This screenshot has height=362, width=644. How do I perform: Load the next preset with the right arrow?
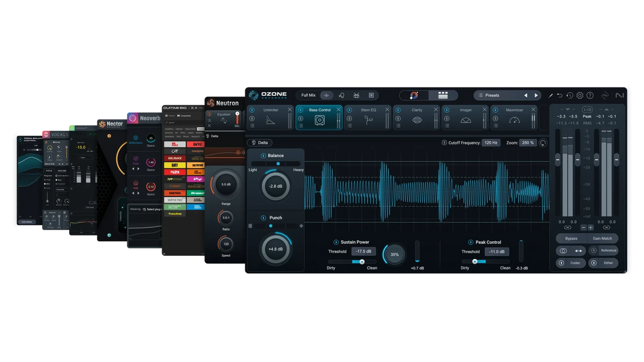click(x=536, y=95)
